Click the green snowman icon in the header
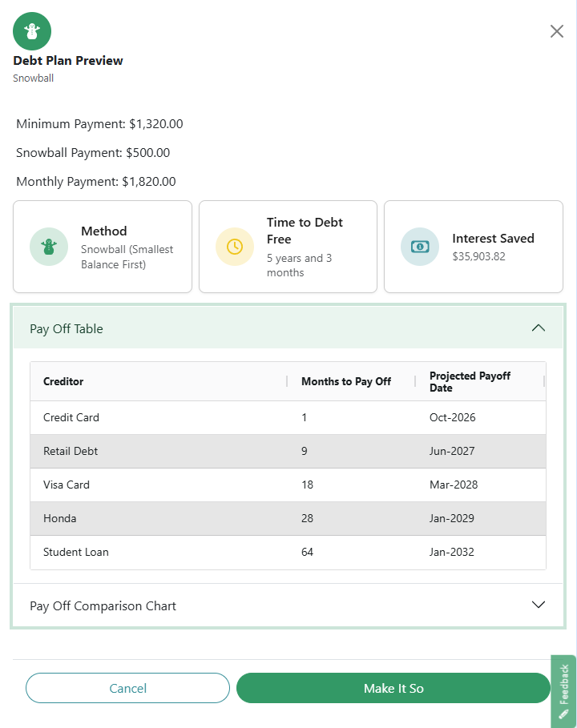This screenshot has width=577, height=728. point(32,31)
